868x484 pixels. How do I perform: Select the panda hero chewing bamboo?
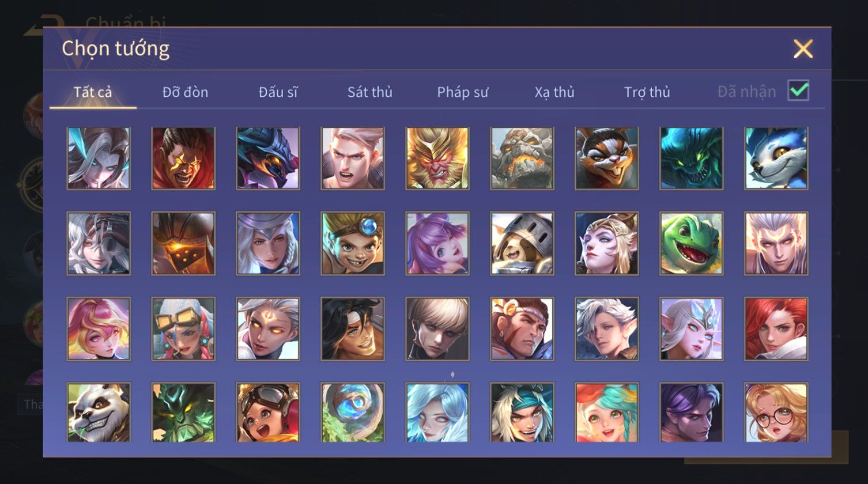click(99, 413)
